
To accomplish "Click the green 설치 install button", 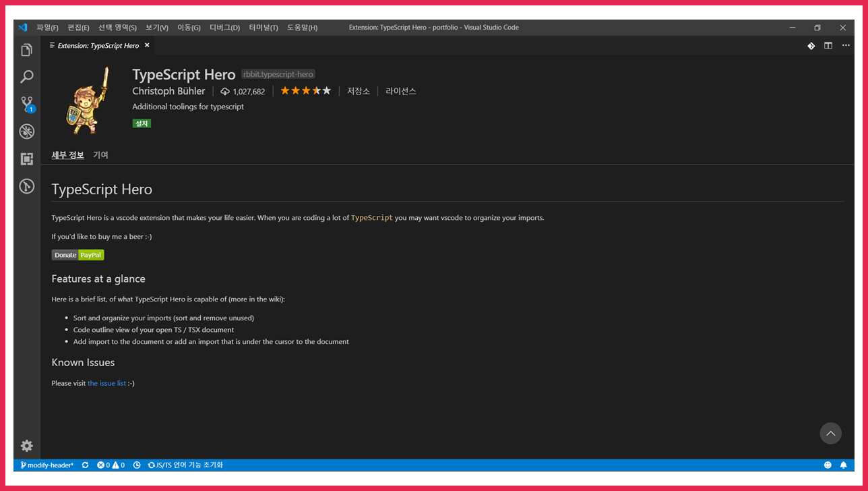I will pyautogui.click(x=142, y=123).
